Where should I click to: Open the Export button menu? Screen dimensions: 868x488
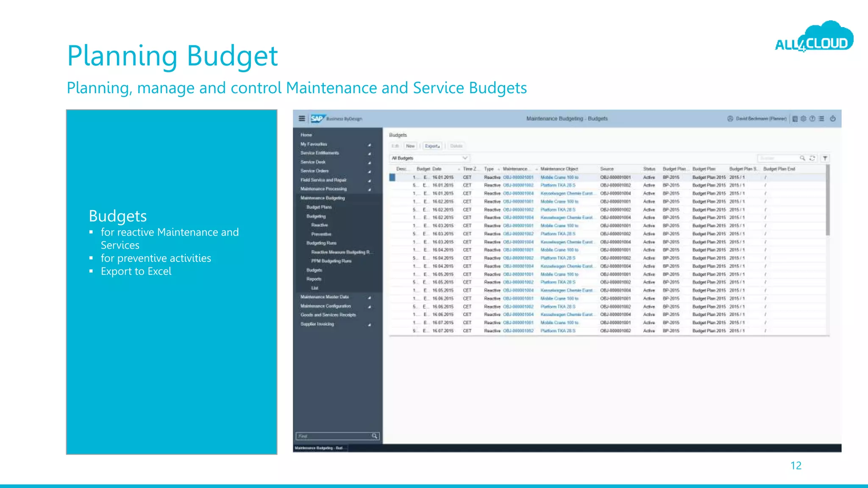(432, 146)
